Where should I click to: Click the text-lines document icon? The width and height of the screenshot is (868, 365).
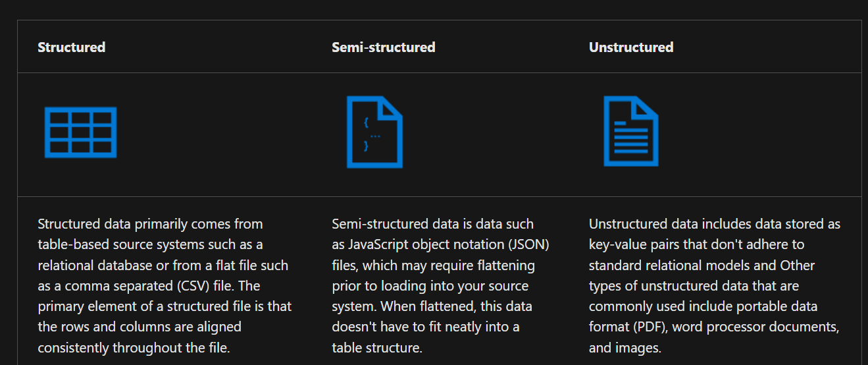coord(631,131)
